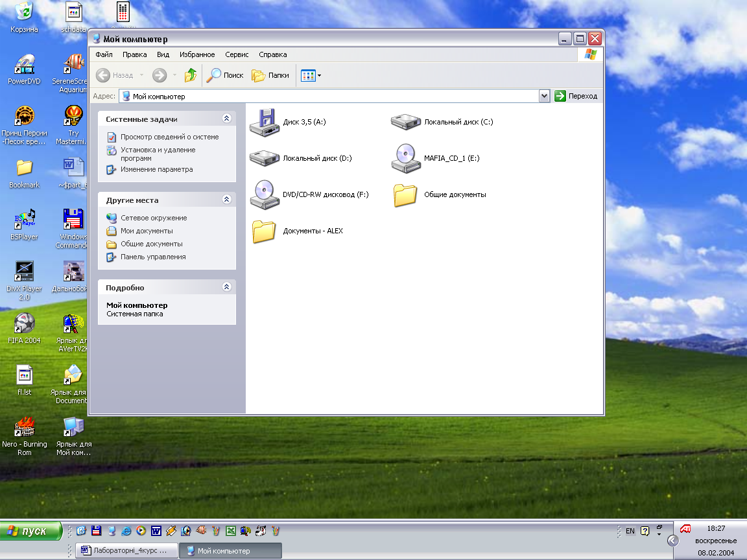Launch Word from quick launch bar
Image resolution: width=747 pixels, height=560 pixels.
point(156,530)
